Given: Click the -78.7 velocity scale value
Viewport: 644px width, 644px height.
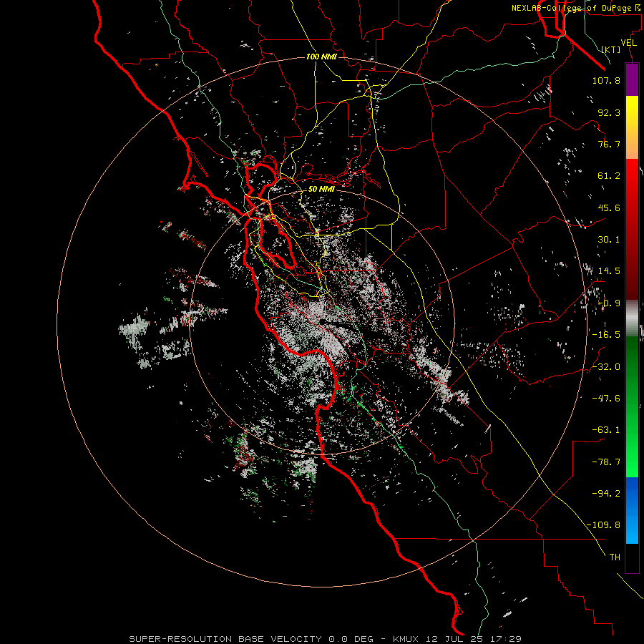Looking at the screenshot, I should [x=606, y=462].
